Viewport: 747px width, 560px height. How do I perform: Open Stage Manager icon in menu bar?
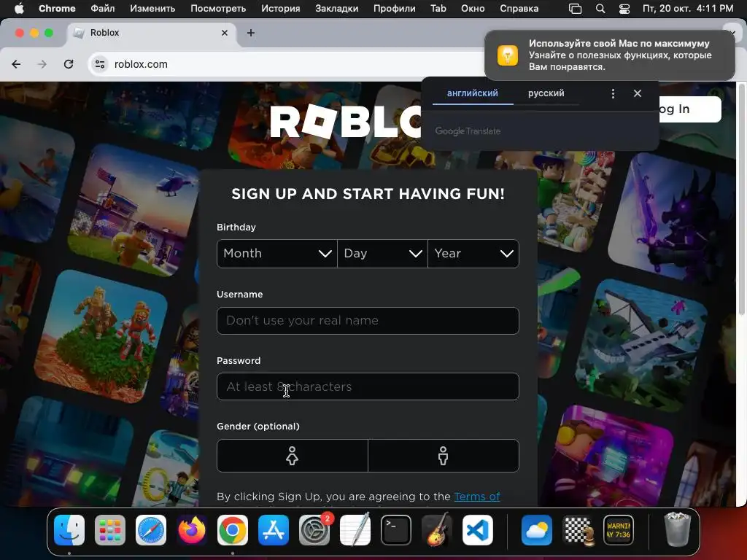coord(576,9)
